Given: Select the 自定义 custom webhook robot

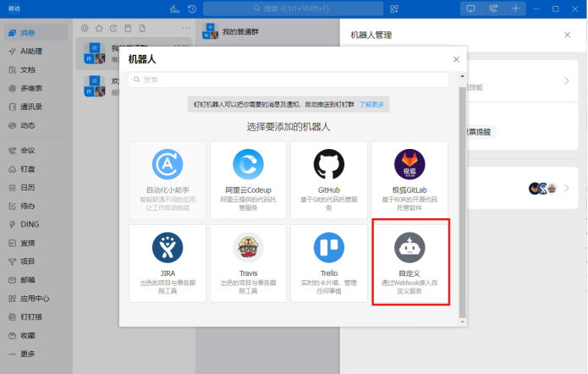Looking at the screenshot, I should tap(410, 264).
